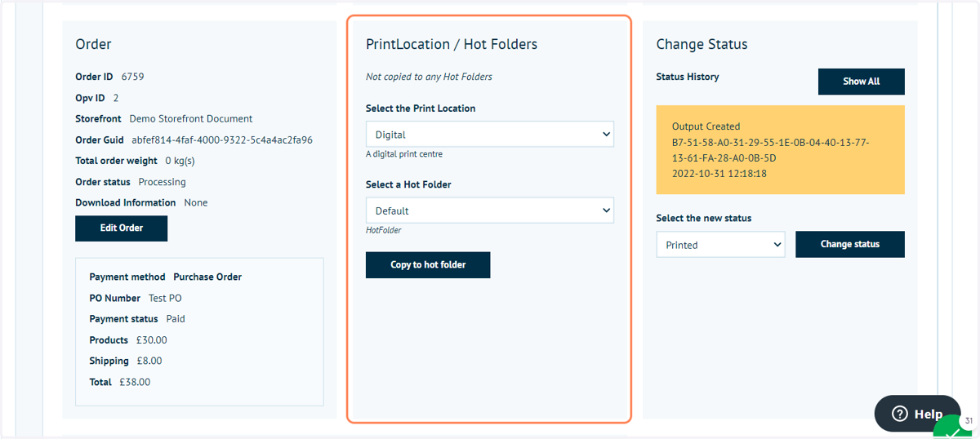Click the Download Information None value
The width and height of the screenshot is (980, 439).
pyautogui.click(x=196, y=202)
